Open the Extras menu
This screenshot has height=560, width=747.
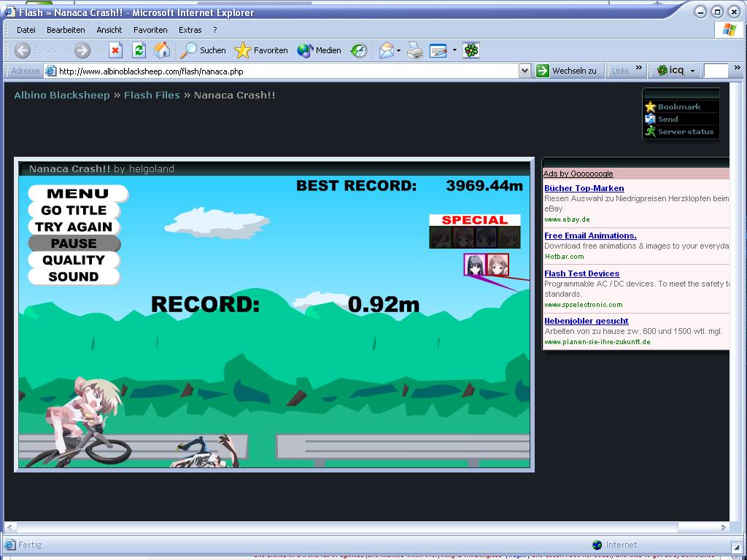(x=190, y=29)
